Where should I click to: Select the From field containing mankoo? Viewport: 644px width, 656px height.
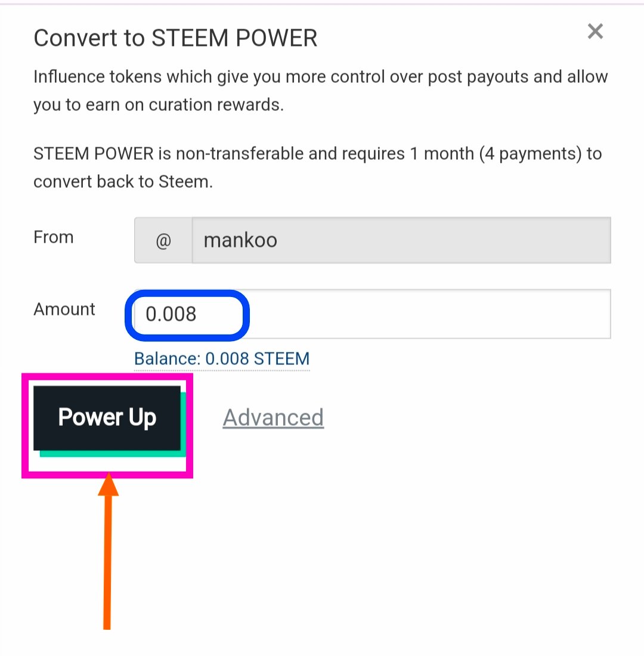401,240
